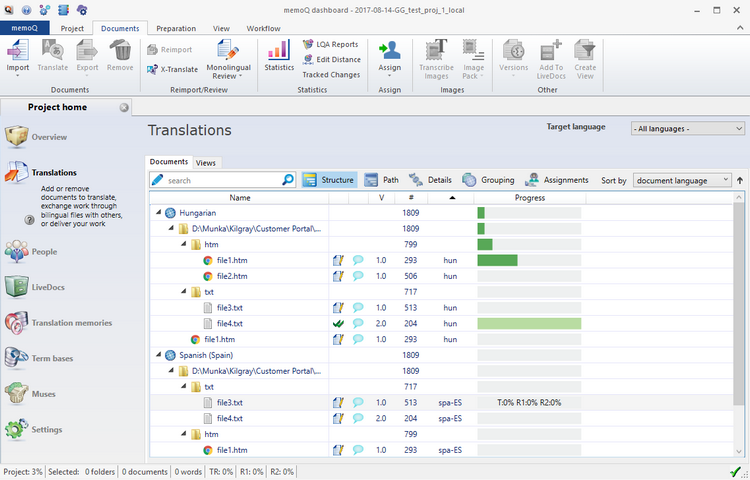Open LiveDocs in the project sidebar
750x480 pixels.
coord(47,287)
